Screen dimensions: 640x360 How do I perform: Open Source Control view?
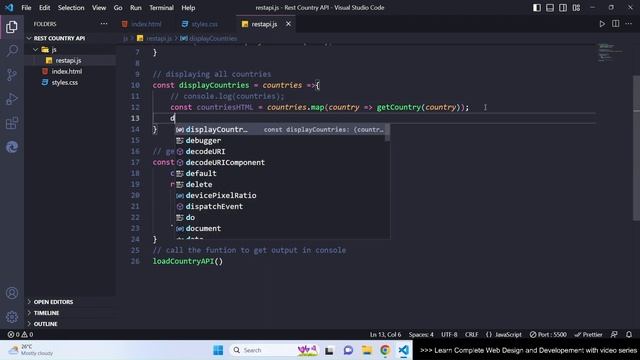coord(12,75)
